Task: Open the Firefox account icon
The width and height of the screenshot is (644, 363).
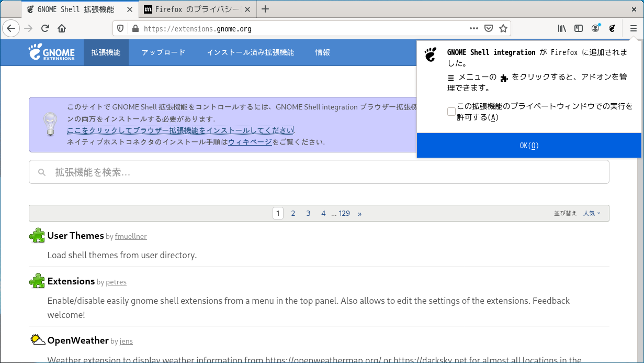Action: coord(595,29)
